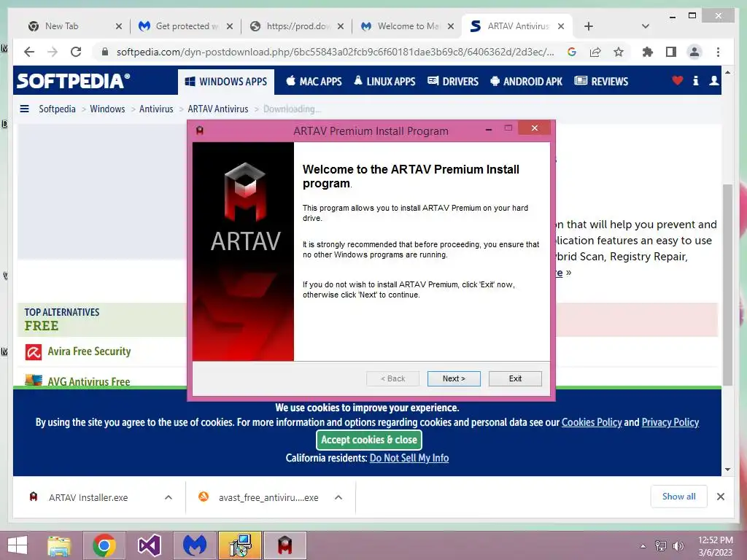Open Avira Free Security alternative
This screenshot has height=560, width=747.
pyautogui.click(x=89, y=351)
